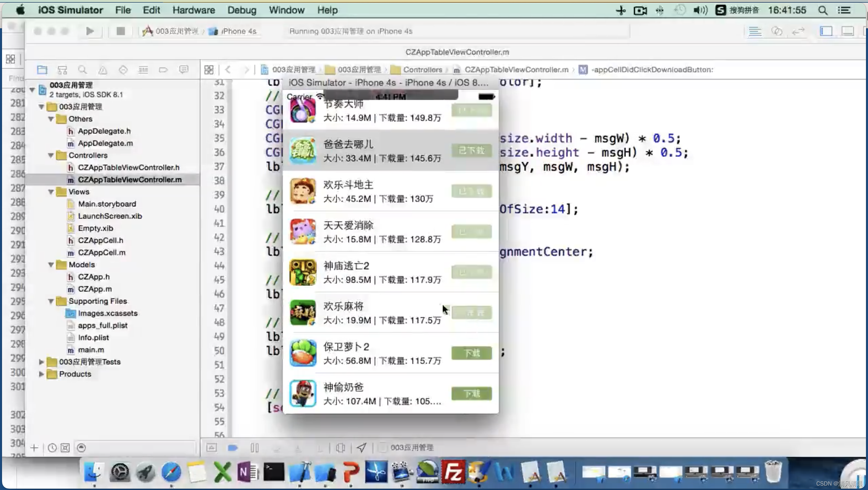
Task: Click the Xcode Run (play) button
Action: click(90, 31)
